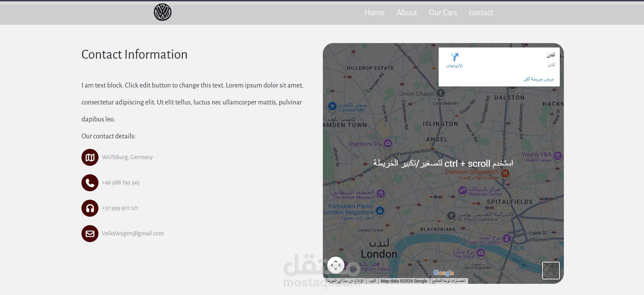Open the Our Cars menu item
Viewport: 644px width, 295px height.
(x=443, y=13)
